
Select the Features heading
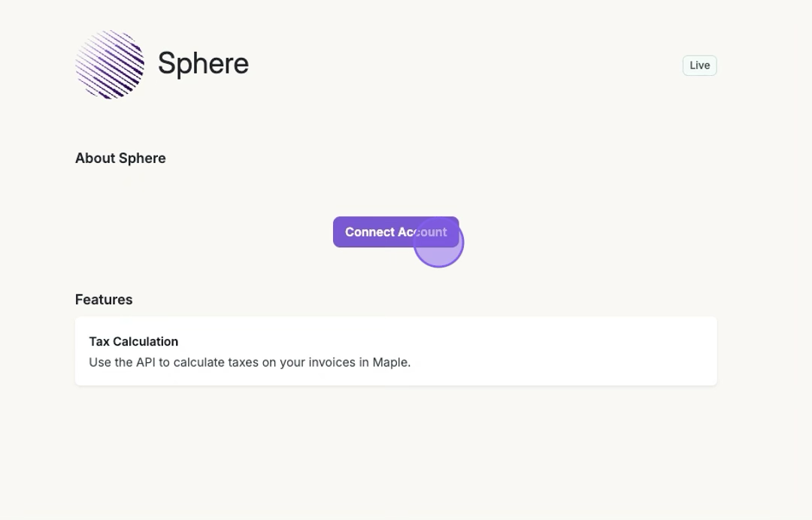[104, 299]
